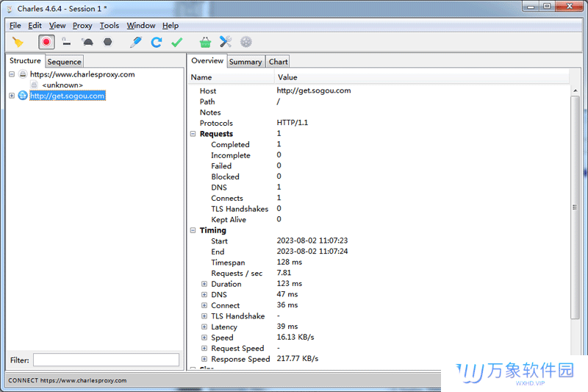Switch to the Overview tab
Image resolution: width=588 pixels, height=392 pixels.
tap(207, 61)
